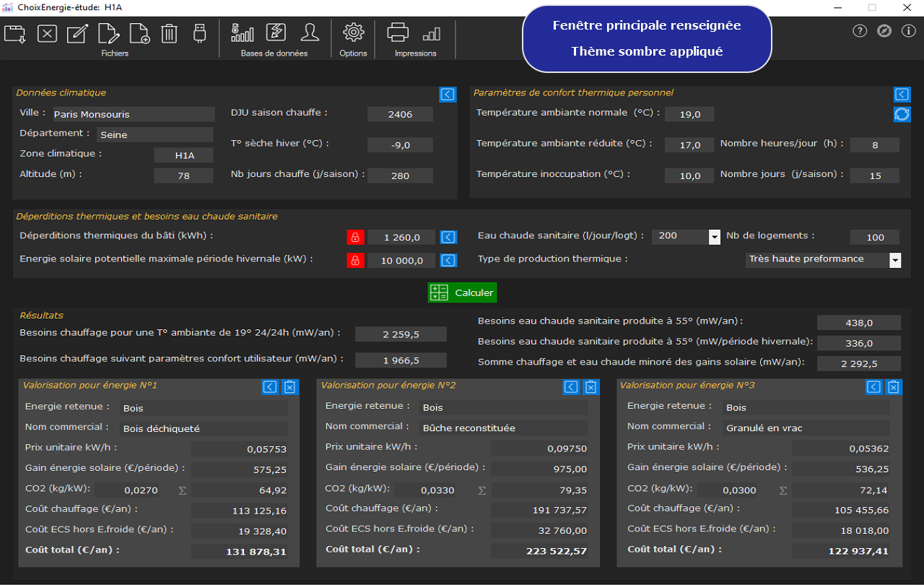Click Nb jours chauffe field 280

point(400,175)
